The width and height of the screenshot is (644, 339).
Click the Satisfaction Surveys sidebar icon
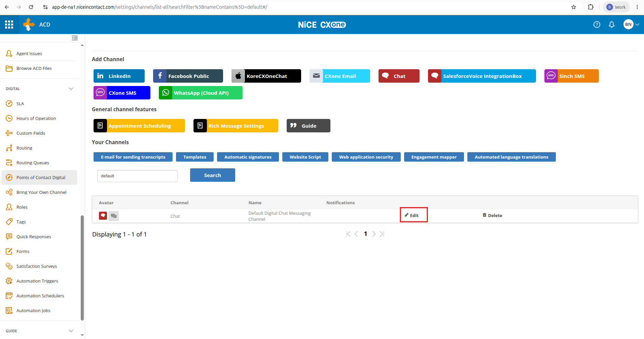pyautogui.click(x=9, y=266)
